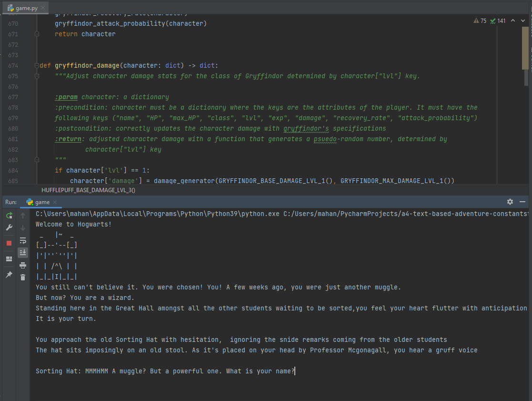Hide the Run tool window
Viewport: 532px width, 401px height.
point(522,202)
